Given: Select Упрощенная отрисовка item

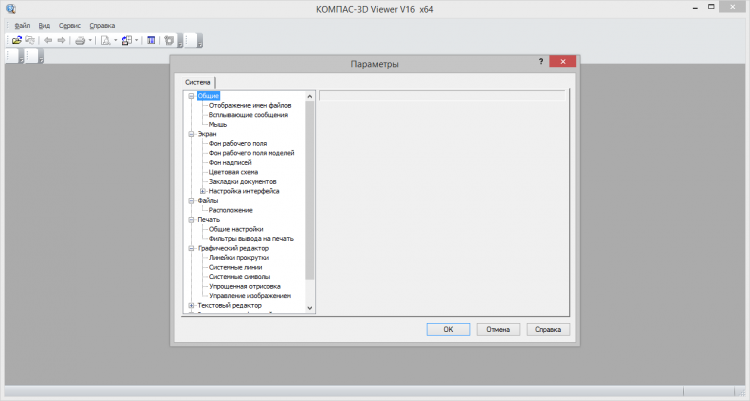Looking at the screenshot, I should [x=244, y=287].
